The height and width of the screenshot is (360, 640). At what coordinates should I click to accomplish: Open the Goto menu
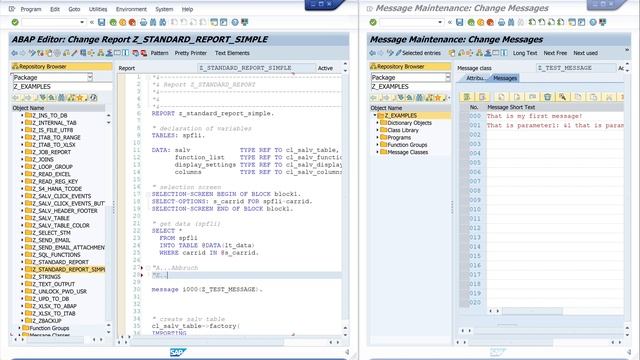74,9
